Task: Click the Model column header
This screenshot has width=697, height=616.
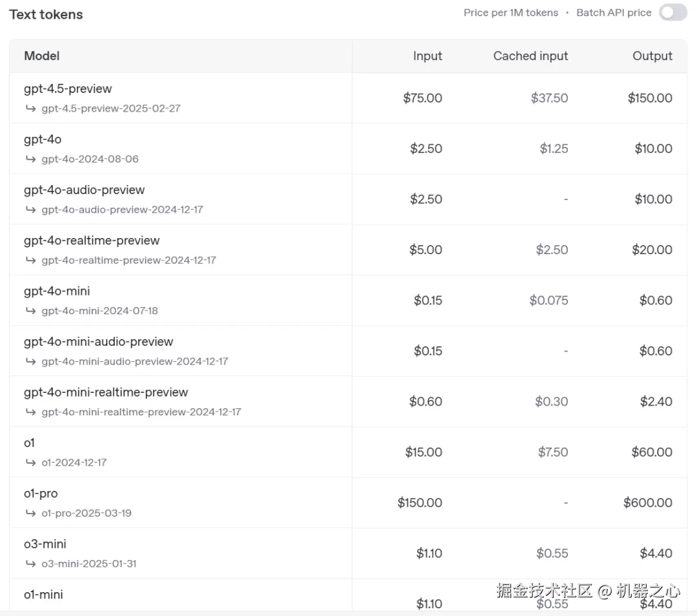Action: click(42, 56)
